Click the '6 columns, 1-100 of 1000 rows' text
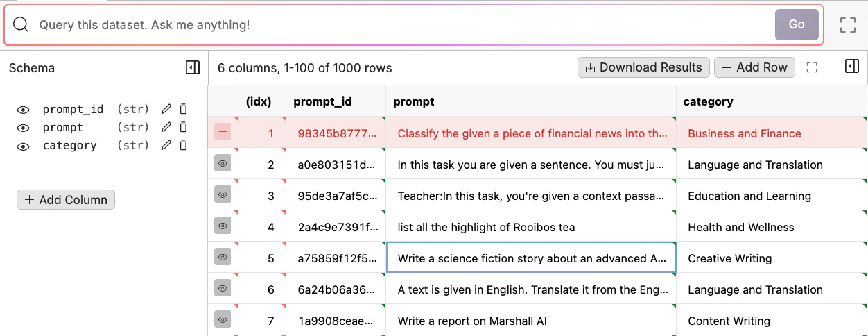The image size is (868, 336). (305, 68)
